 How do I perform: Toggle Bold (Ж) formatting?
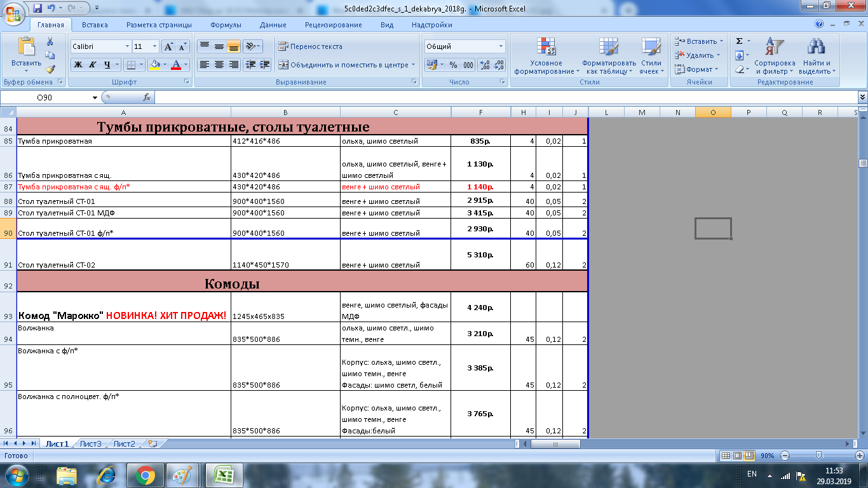pos(78,65)
